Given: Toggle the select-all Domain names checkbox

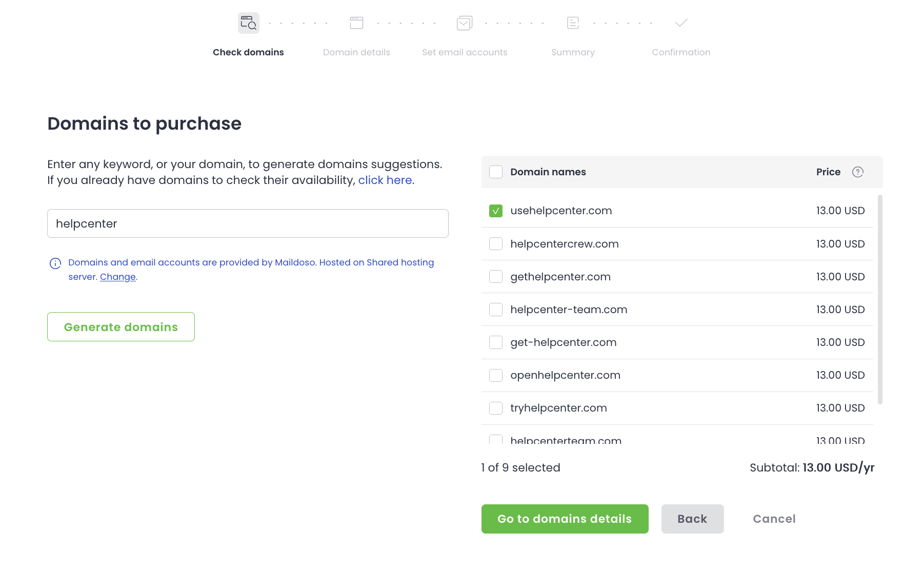Looking at the screenshot, I should [496, 172].
